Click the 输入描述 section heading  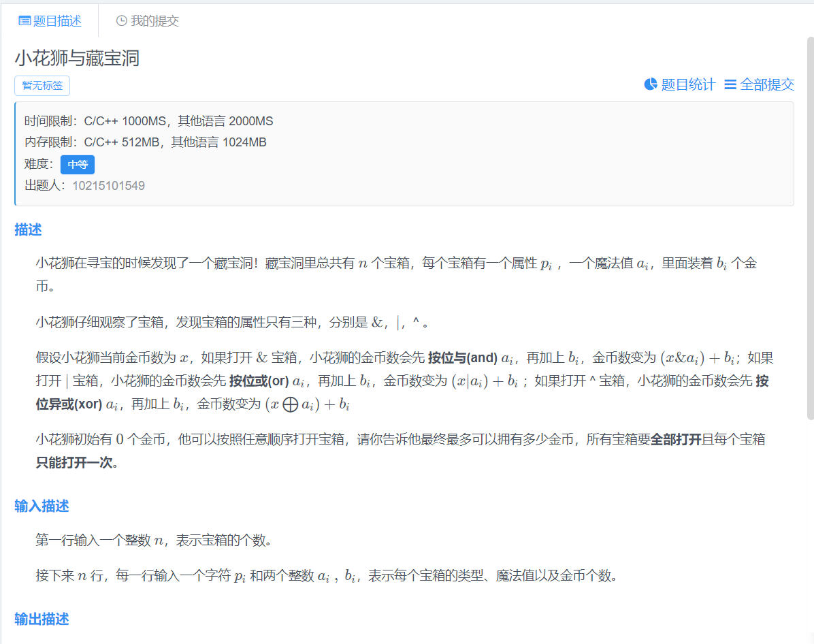(x=42, y=506)
